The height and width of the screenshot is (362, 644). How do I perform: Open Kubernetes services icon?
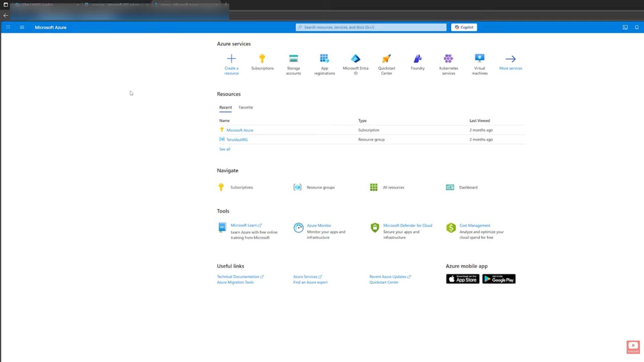(x=448, y=59)
